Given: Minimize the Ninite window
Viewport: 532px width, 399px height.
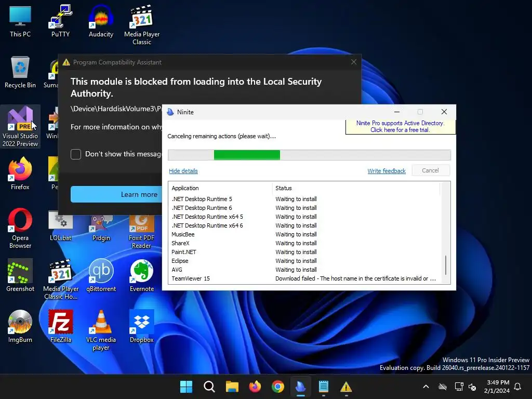Looking at the screenshot, I should point(396,112).
